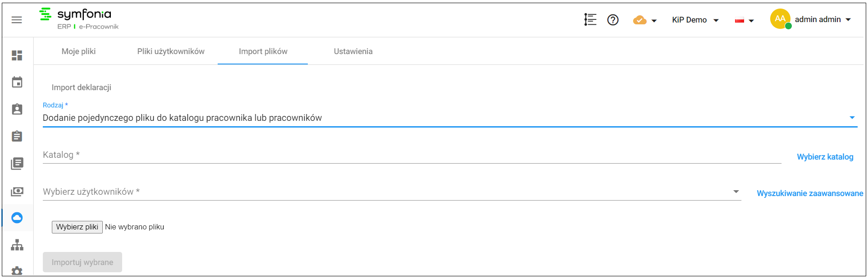Click the employee badge sidebar icon

click(17, 109)
